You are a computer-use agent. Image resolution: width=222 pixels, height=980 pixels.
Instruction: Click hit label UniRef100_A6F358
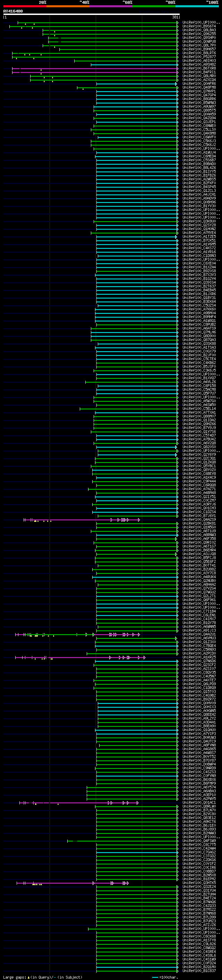tap(199, 539)
